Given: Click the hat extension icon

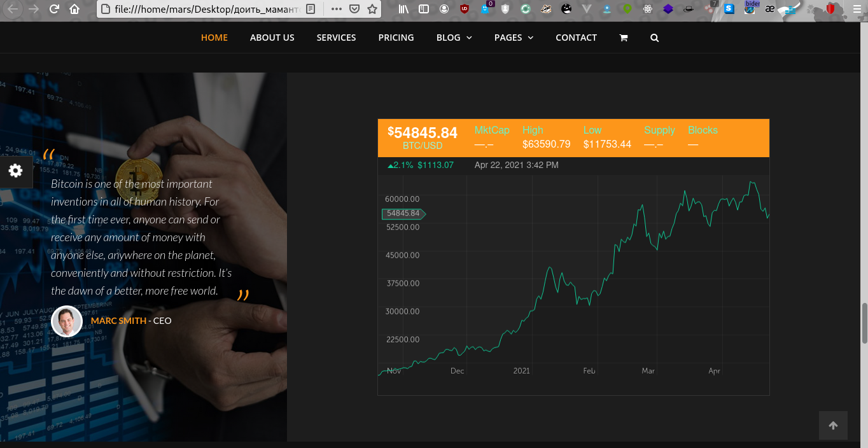Looking at the screenshot, I should point(689,9).
